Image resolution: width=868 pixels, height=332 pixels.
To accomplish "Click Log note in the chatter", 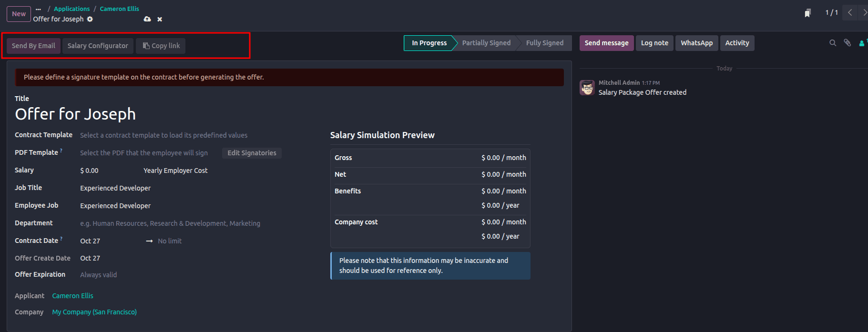I will tap(654, 43).
